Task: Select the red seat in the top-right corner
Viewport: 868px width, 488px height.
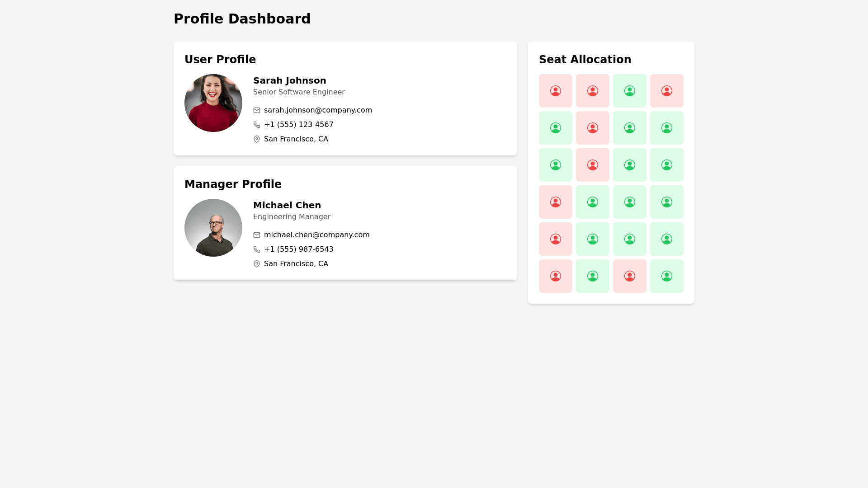Action: pos(667,91)
